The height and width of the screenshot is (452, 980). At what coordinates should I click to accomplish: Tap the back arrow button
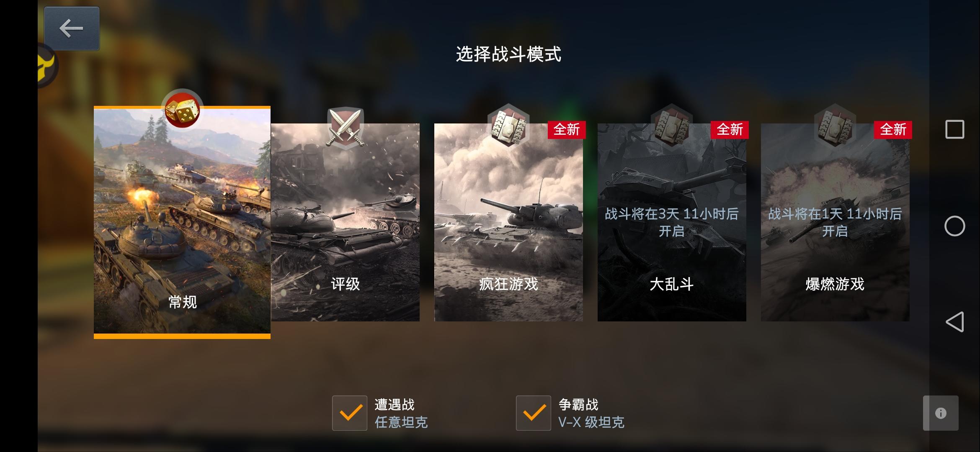point(72,28)
